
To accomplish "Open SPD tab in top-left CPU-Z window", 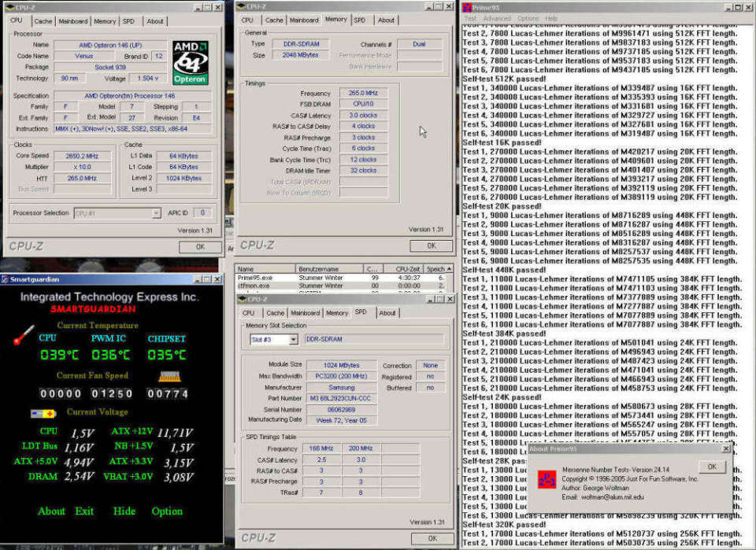I will (128, 21).
